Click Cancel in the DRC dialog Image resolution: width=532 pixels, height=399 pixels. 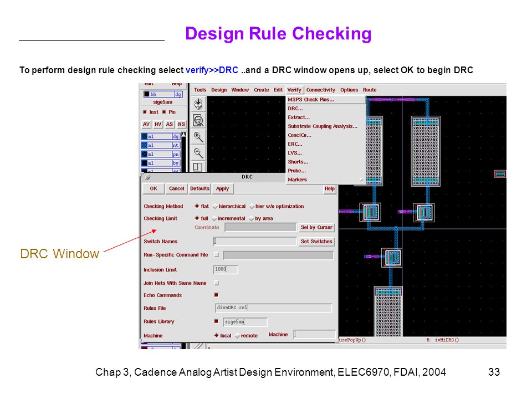[x=176, y=188]
